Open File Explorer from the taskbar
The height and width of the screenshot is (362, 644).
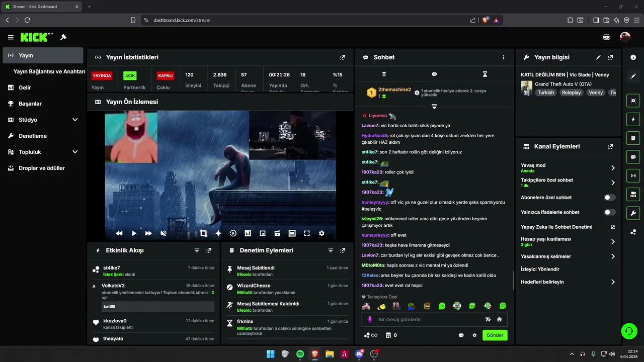click(x=330, y=354)
